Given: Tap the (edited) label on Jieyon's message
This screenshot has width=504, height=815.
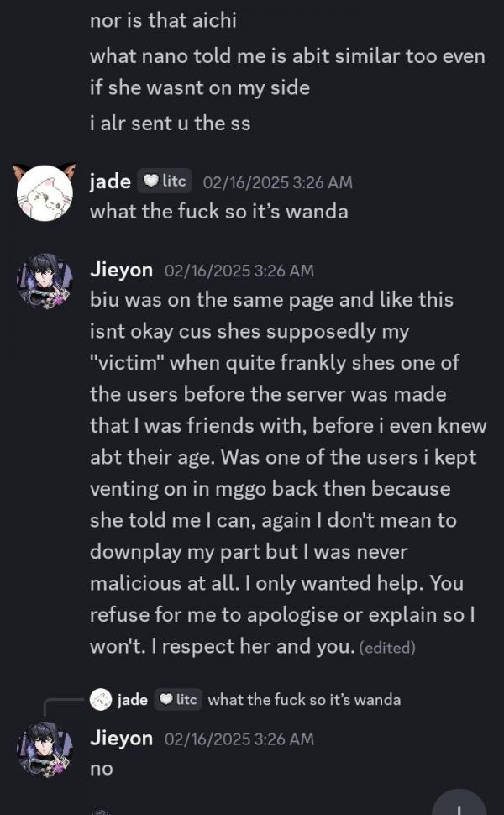Looking at the screenshot, I should (387, 648).
